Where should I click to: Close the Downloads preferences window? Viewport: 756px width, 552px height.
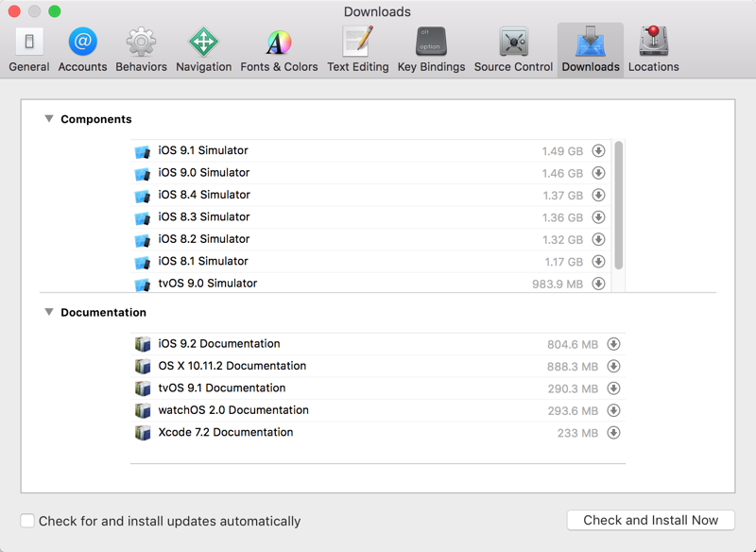coord(14,11)
